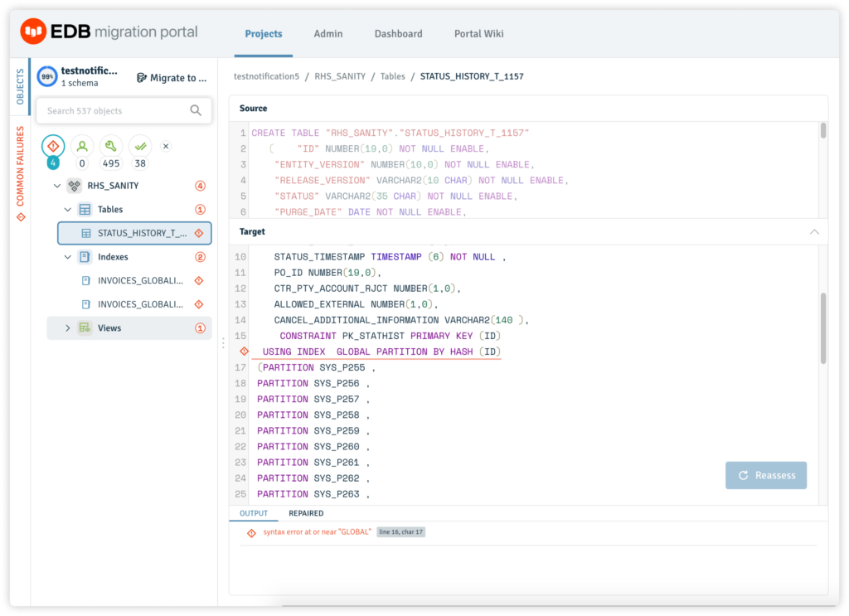Select STATUS_HISTORY_T table tree item

click(x=134, y=233)
